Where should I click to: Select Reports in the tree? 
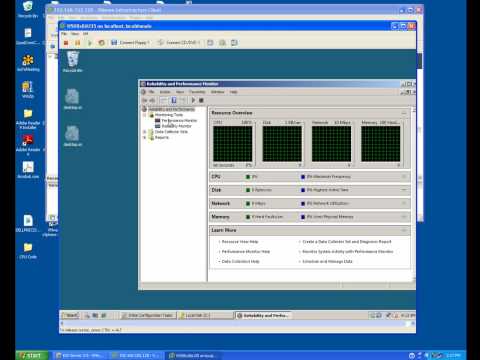pyautogui.click(x=162, y=137)
